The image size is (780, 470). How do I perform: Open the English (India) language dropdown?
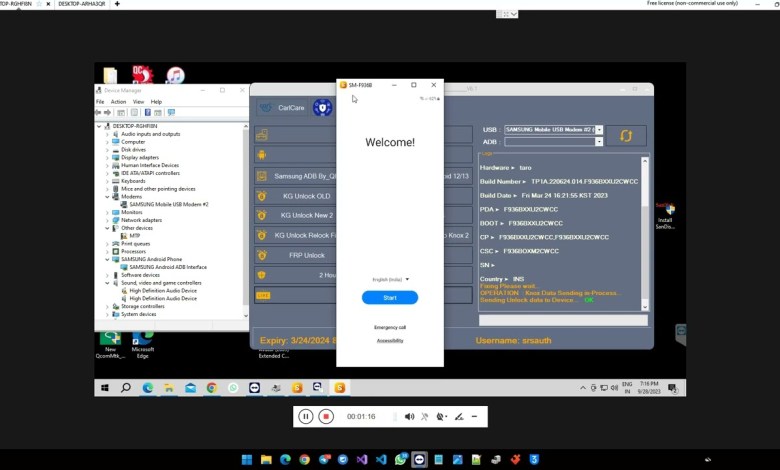[389, 280]
